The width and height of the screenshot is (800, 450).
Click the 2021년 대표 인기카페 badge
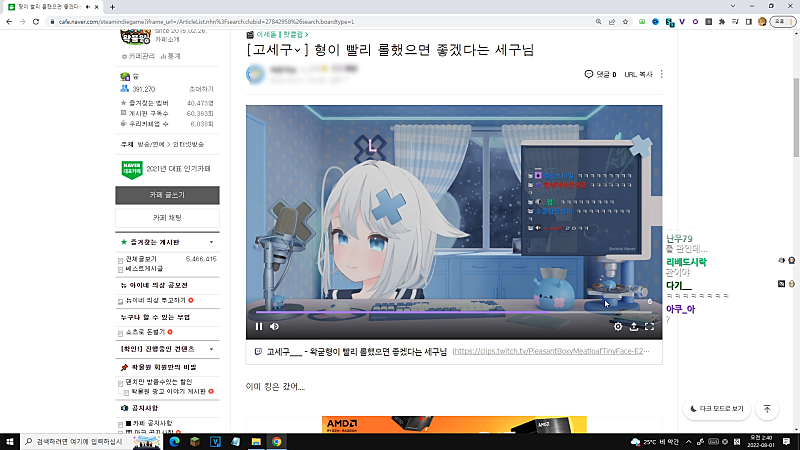167,169
